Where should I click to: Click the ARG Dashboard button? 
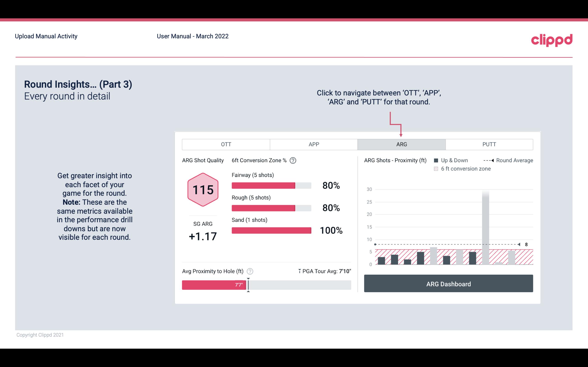pos(448,284)
